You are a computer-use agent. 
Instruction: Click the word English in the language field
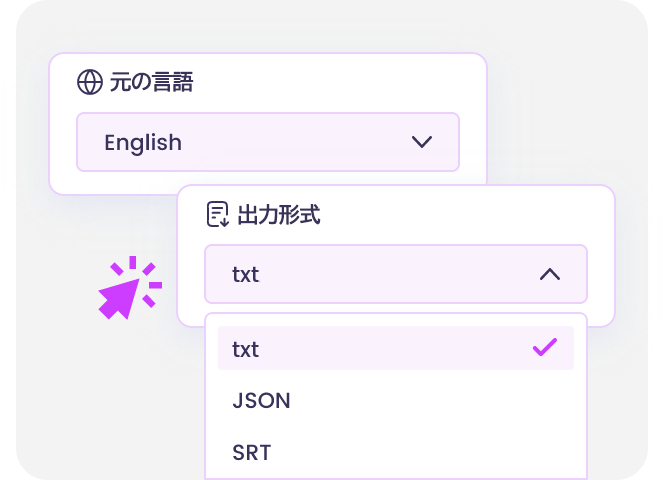pos(143,142)
